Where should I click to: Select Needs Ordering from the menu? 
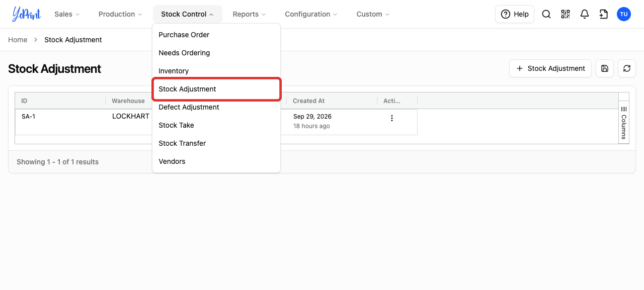(216, 53)
